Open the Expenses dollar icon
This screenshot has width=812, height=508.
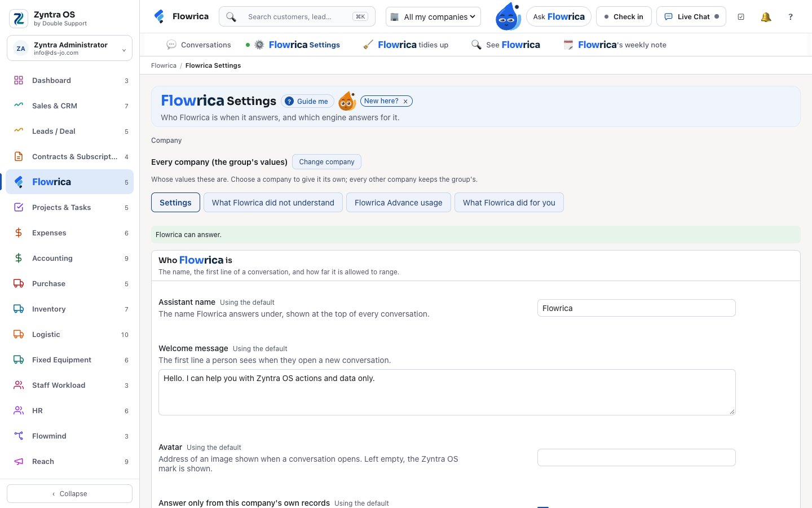coord(19,233)
